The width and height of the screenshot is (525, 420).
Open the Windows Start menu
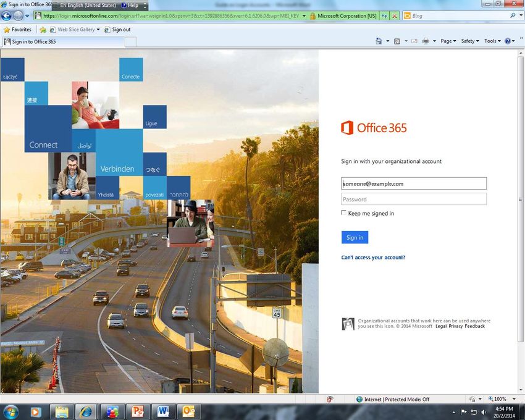[x=10, y=411]
